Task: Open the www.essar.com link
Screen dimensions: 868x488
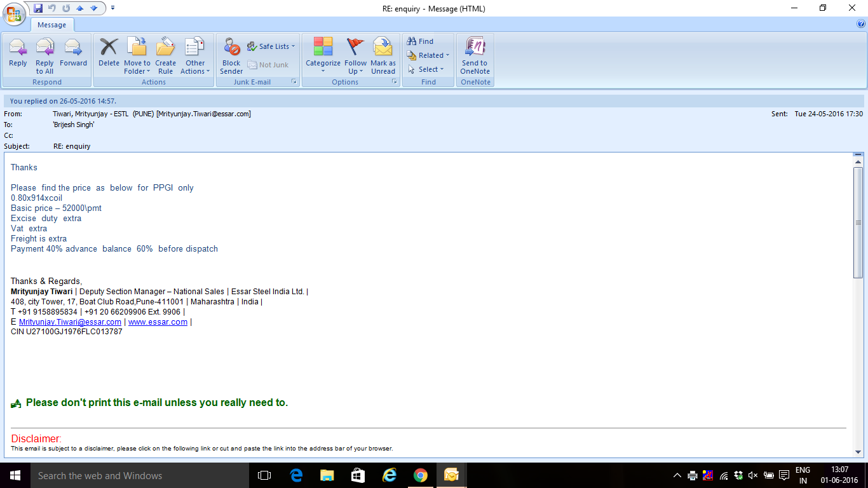Action: click(158, 322)
